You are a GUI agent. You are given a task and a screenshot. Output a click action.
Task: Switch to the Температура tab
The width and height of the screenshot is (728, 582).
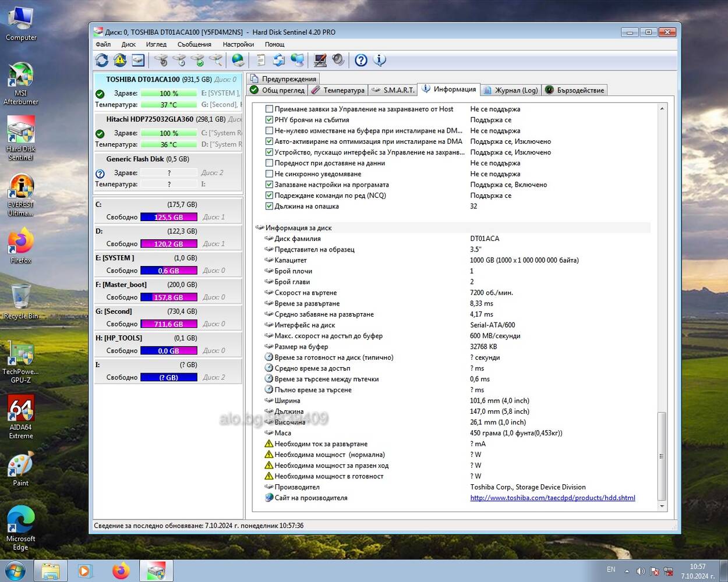[x=338, y=90]
